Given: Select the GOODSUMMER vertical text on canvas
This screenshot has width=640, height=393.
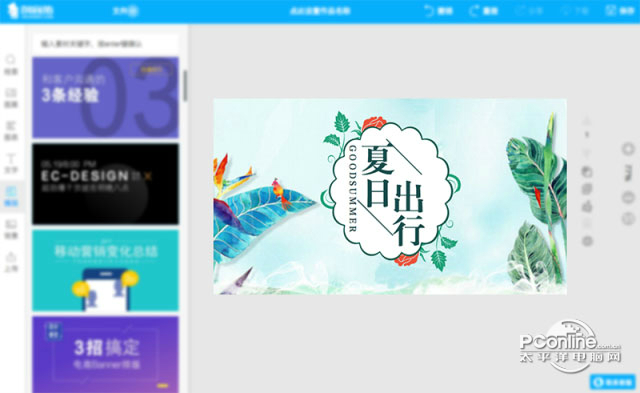Looking at the screenshot, I should (x=352, y=188).
